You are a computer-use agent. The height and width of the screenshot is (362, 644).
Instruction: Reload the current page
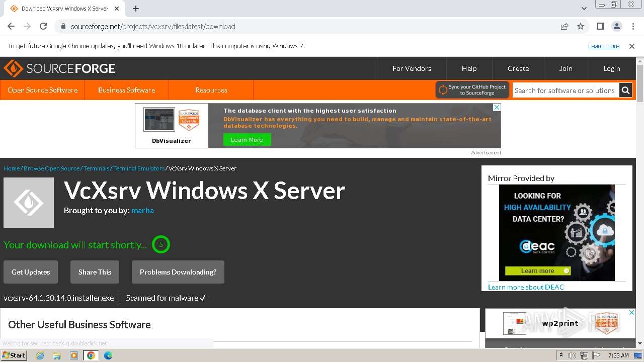[43, 27]
